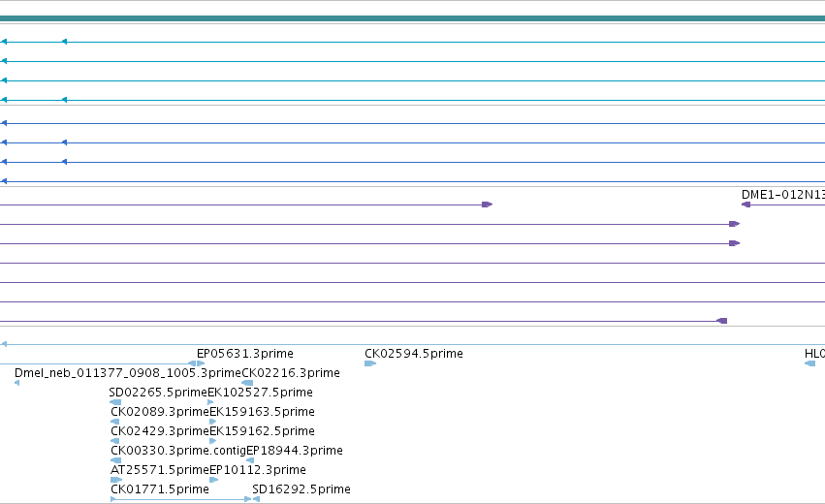Click the EK102527.5prime label
The height and width of the screenshot is (504, 825).
click(x=260, y=393)
